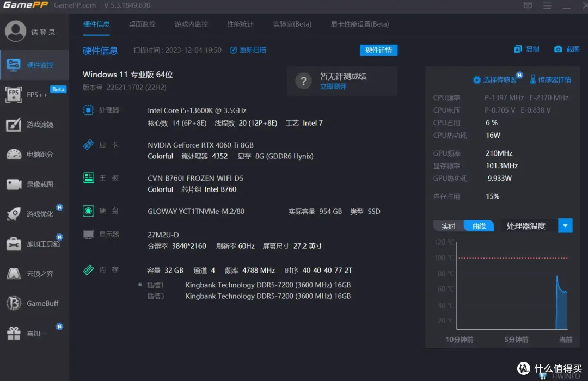Open 游戏优化 rocket sidebar item
Image resolution: width=588 pixels, height=381 pixels.
(34, 214)
